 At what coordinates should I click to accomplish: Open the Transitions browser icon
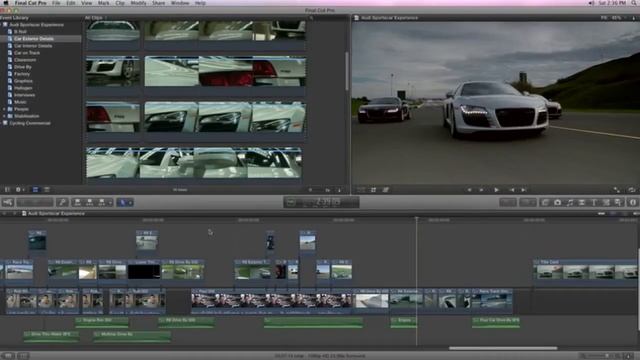point(582,202)
